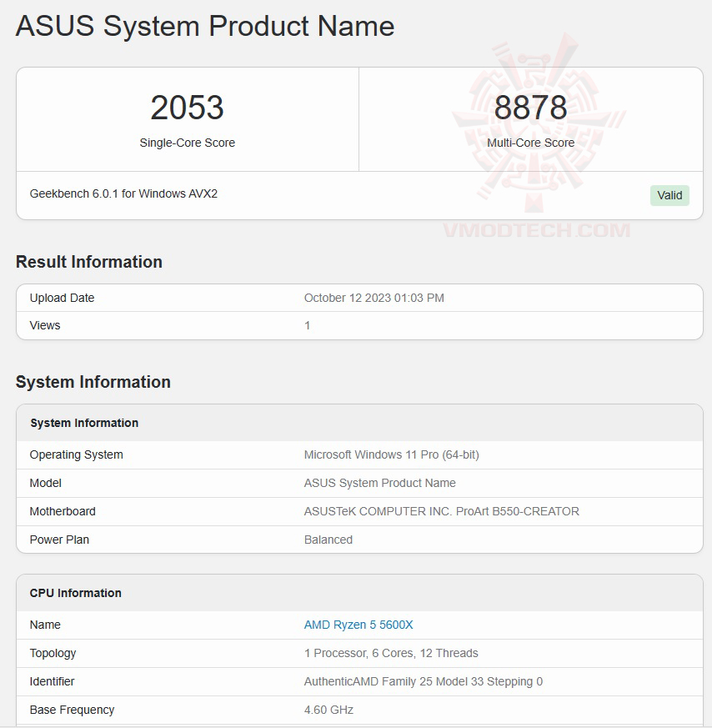712x728 pixels.
Task: Click the Views row label
Action: pyautogui.click(x=45, y=325)
